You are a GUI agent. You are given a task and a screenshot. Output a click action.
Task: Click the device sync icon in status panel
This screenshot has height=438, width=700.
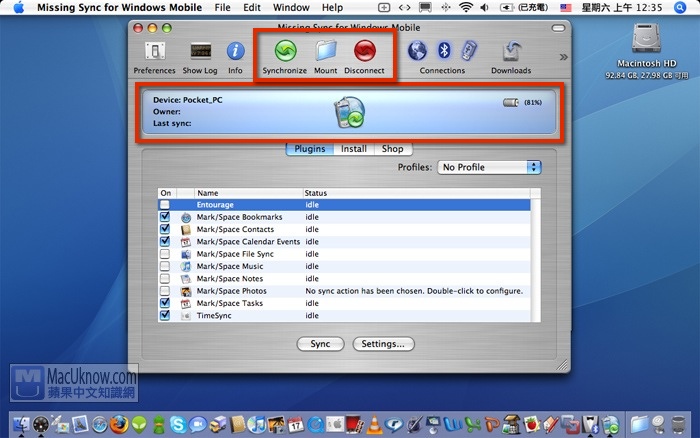[x=350, y=112]
